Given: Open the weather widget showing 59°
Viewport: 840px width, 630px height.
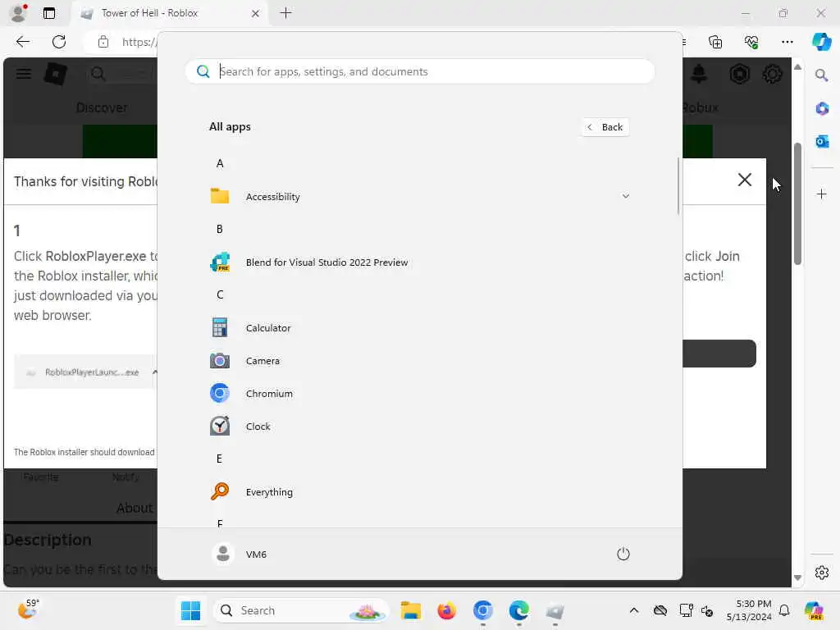Looking at the screenshot, I should [29, 609].
